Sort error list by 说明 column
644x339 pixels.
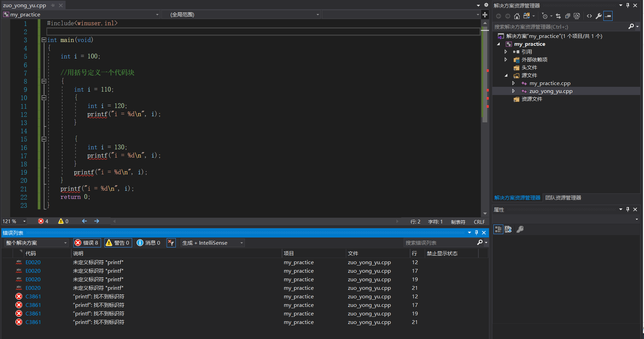tap(177, 253)
